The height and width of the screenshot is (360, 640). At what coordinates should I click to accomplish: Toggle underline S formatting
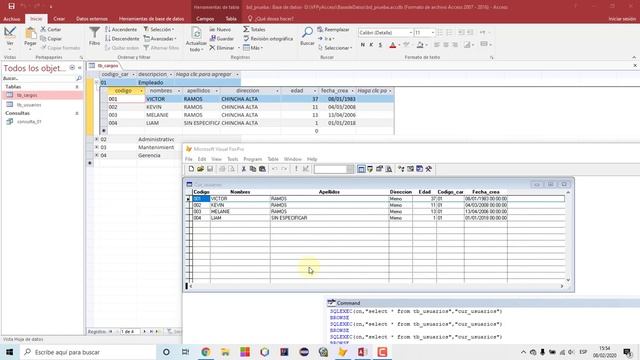380,45
